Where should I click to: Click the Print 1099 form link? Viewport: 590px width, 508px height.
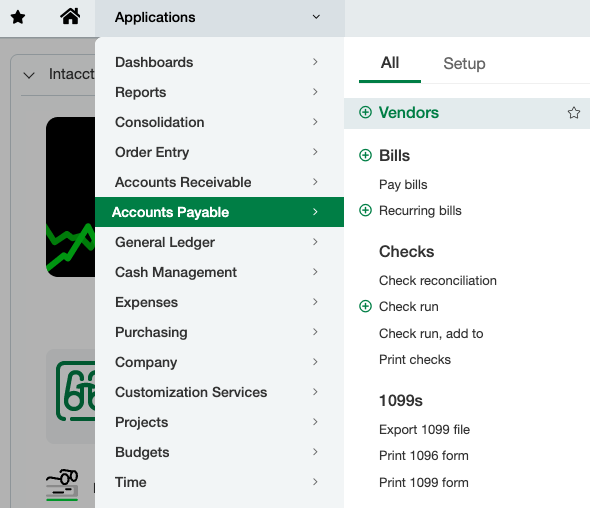click(424, 482)
